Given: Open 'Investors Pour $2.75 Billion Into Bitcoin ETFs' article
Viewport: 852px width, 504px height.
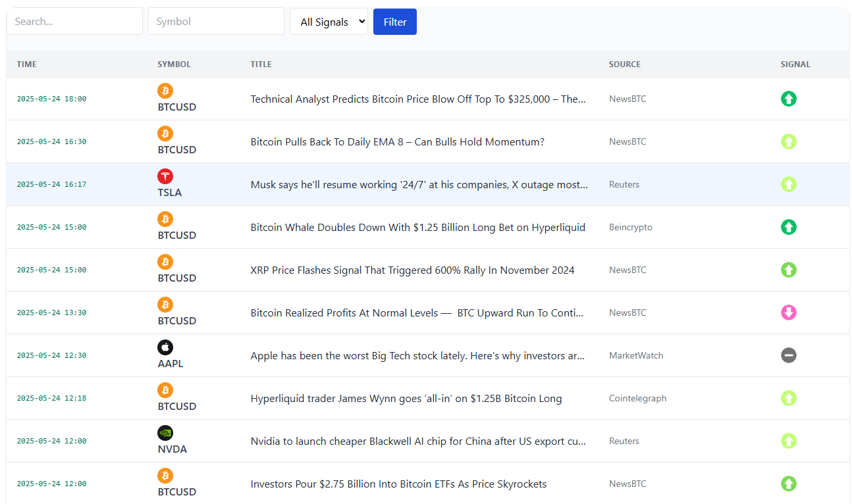Looking at the screenshot, I should tap(399, 484).
